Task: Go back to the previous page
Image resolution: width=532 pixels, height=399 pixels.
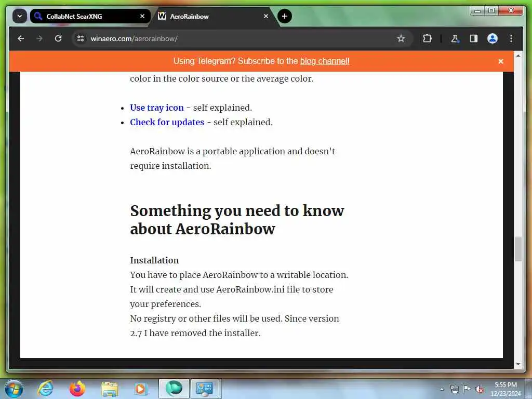Action: coord(21,38)
